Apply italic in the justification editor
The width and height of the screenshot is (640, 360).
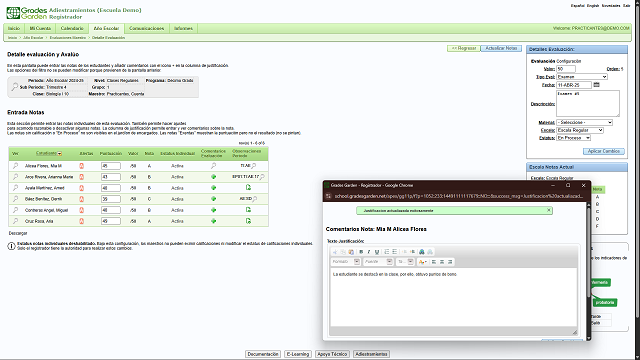coord(369,252)
